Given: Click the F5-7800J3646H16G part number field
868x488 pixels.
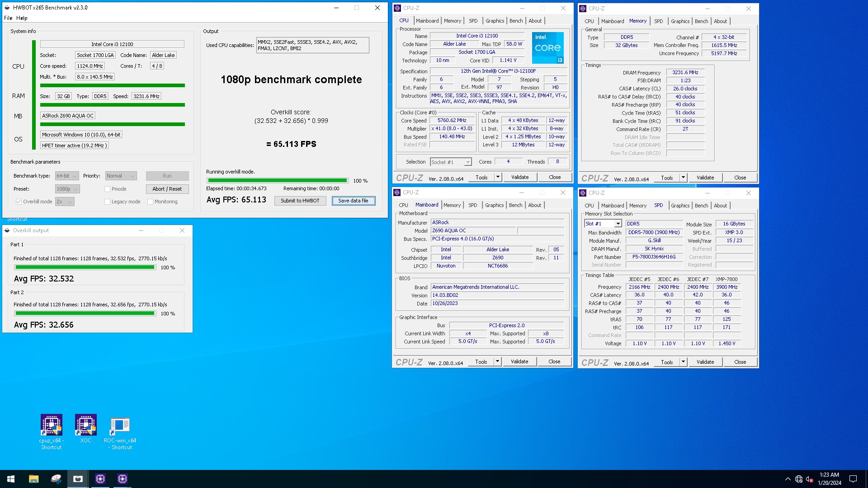Looking at the screenshot, I should [654, 257].
